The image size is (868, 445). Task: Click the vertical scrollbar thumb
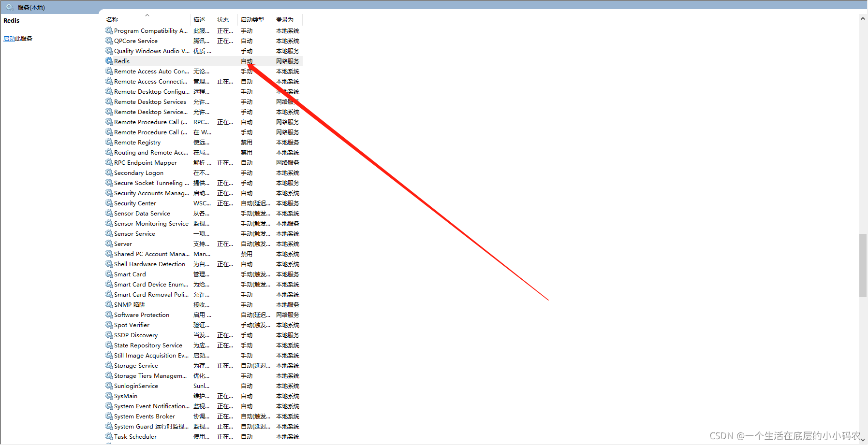tap(863, 265)
